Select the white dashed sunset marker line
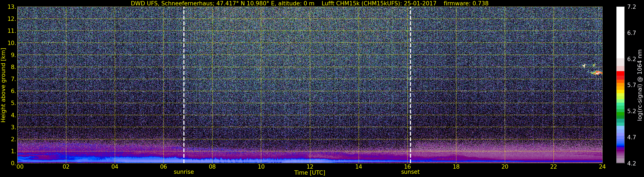 point(411,85)
